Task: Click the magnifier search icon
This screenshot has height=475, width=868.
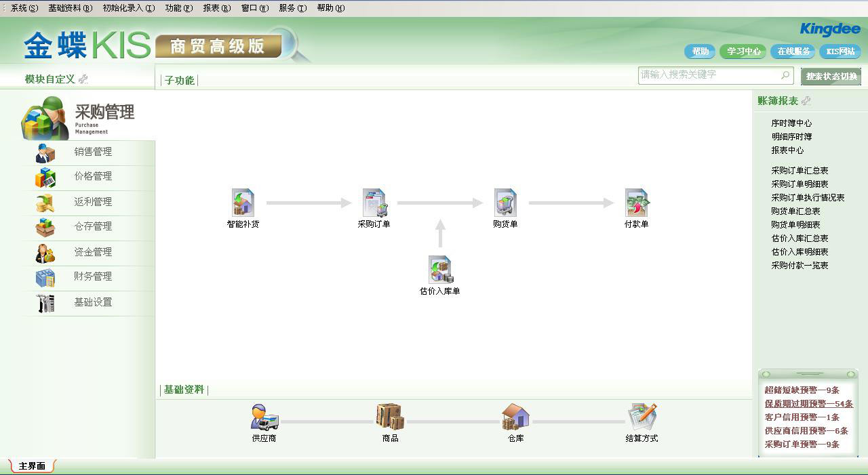Action: tap(785, 75)
